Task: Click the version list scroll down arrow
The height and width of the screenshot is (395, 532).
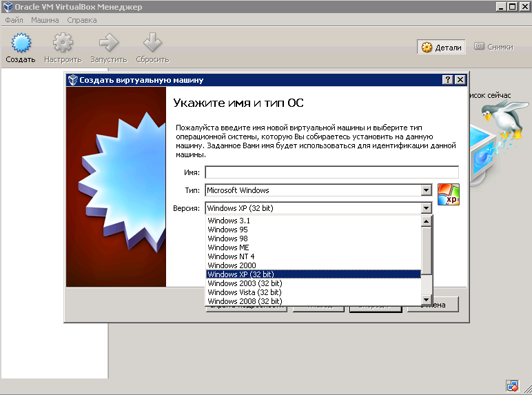Action: click(426, 299)
